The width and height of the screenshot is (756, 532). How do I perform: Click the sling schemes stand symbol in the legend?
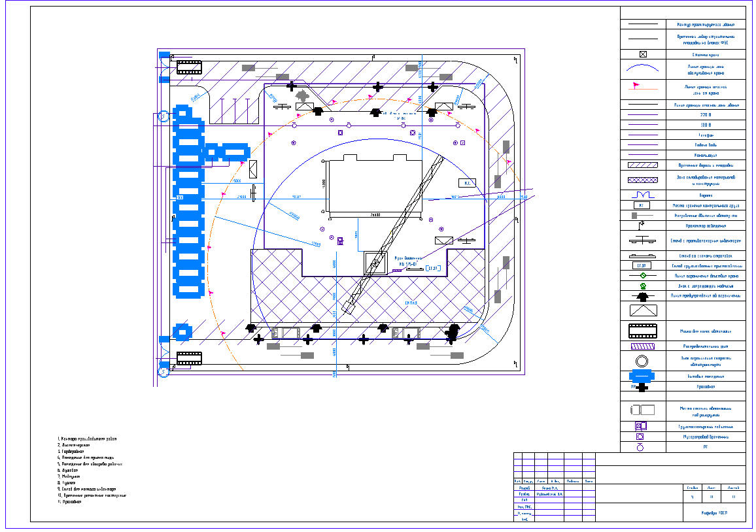pyautogui.click(x=642, y=256)
